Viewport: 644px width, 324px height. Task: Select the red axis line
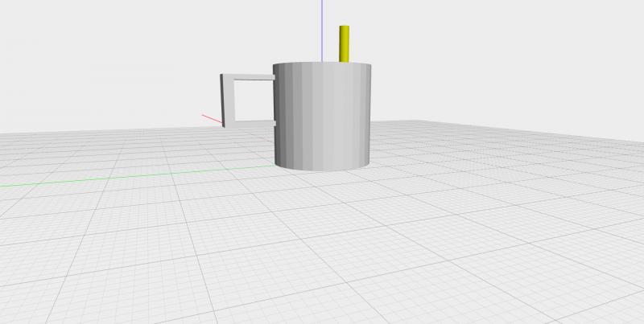(x=213, y=119)
